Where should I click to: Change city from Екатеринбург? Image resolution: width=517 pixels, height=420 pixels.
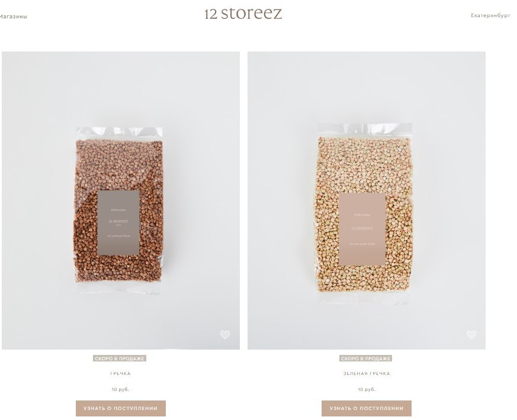(490, 15)
